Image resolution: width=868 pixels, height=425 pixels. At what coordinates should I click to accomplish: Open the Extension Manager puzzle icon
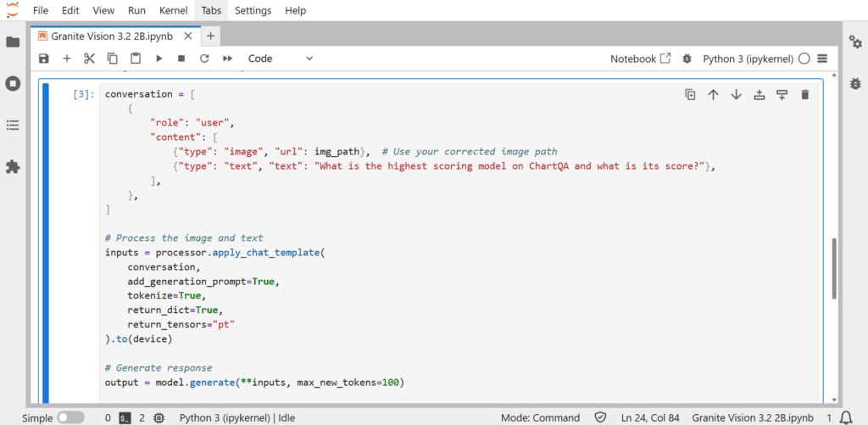click(x=13, y=167)
